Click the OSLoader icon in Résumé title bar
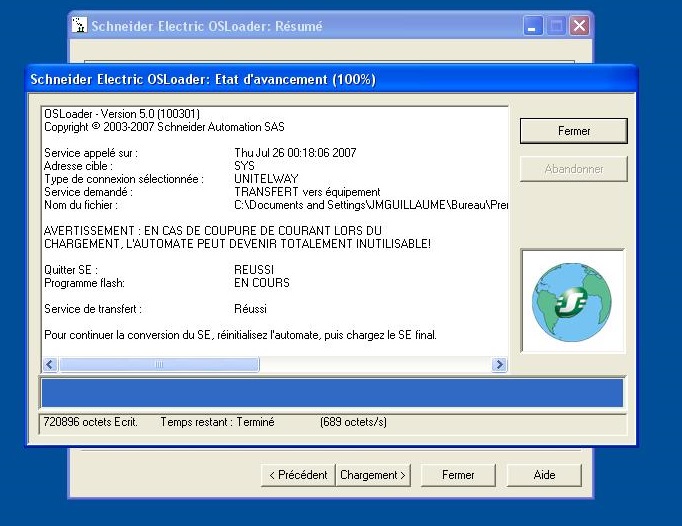Viewport: 682px width, 526px height. 79,26
